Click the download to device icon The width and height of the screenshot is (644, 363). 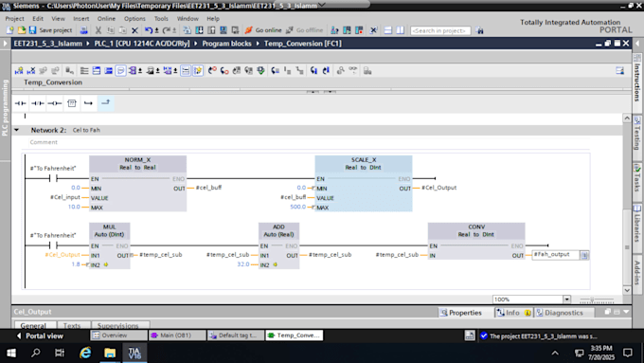199,30
